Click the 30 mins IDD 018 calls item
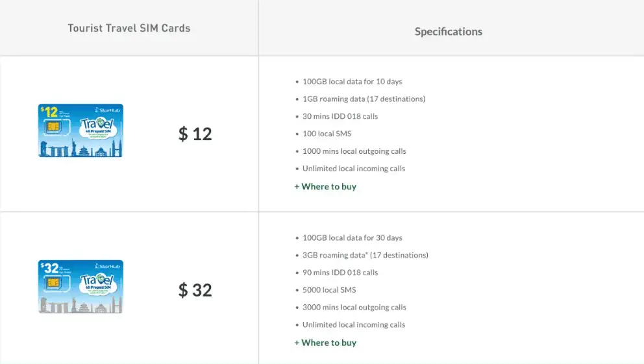This screenshot has height=364, width=644. pos(340,117)
